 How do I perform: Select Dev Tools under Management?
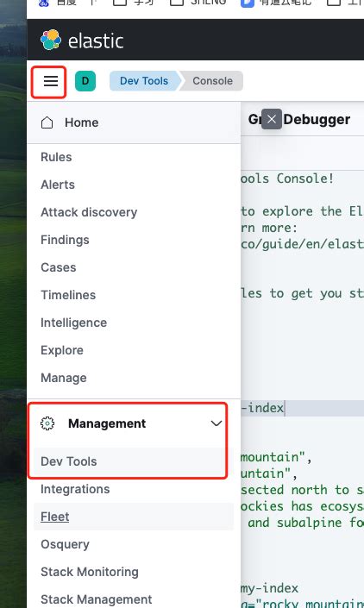69,461
